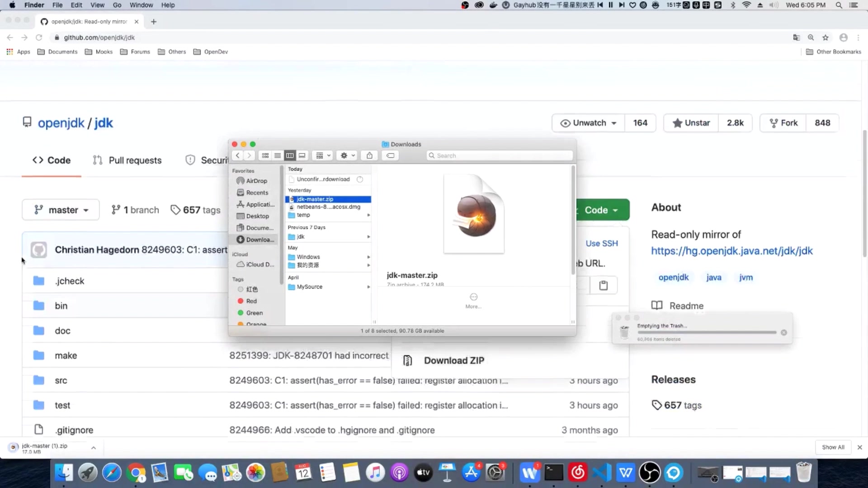Click the jdk-master.zip file thumbnail preview
This screenshot has width=868, height=488.
[473, 213]
